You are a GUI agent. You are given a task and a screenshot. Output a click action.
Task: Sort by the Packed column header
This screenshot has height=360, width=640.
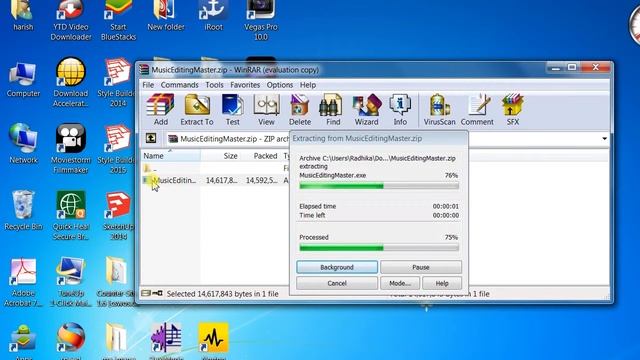[x=261, y=156]
